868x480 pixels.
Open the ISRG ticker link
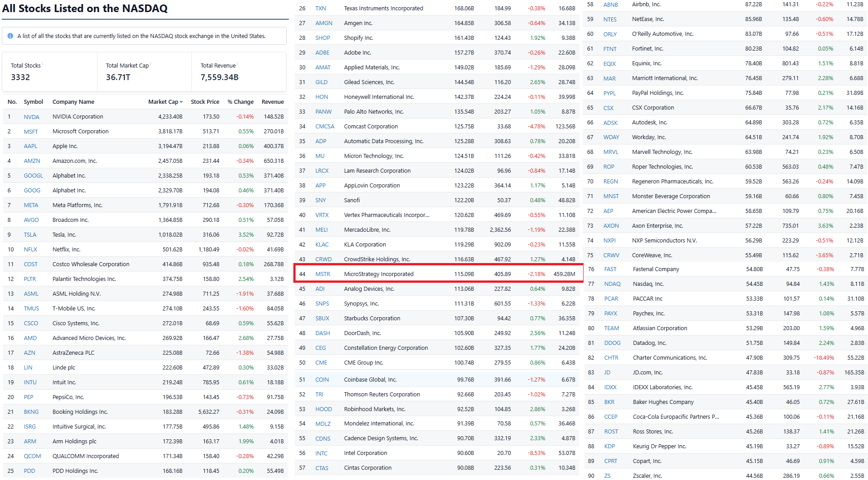click(x=30, y=427)
